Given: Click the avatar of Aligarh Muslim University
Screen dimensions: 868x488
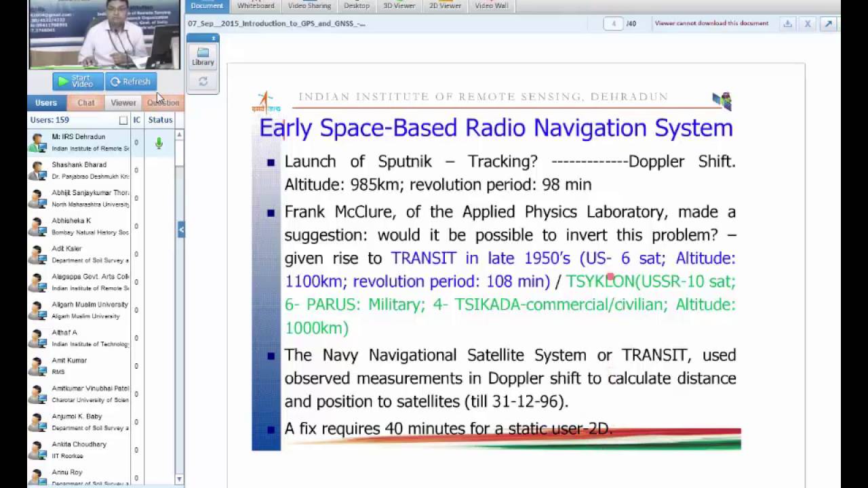Looking at the screenshot, I should (x=37, y=310).
